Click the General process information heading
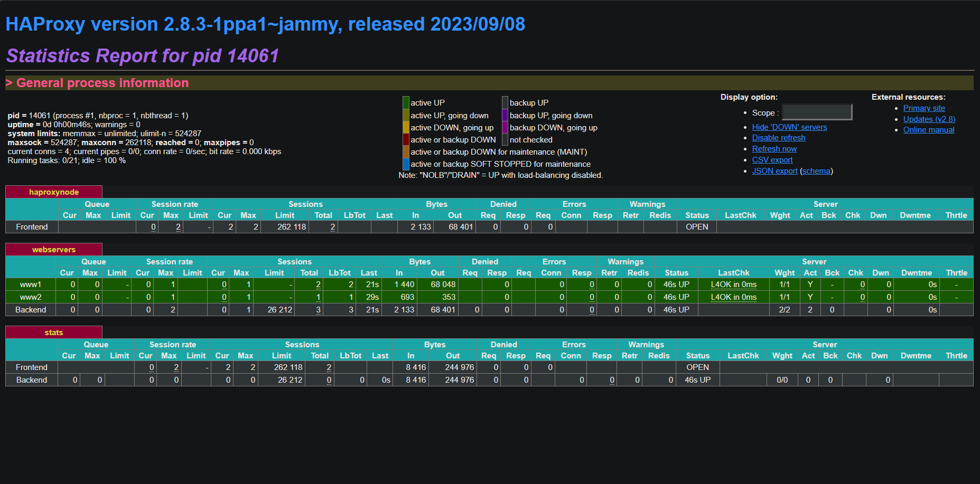 tap(102, 83)
